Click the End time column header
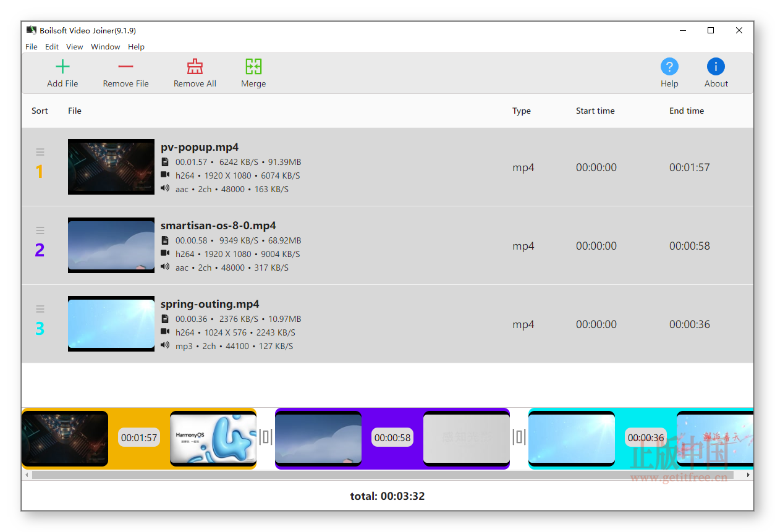The image size is (775, 532). (x=687, y=111)
